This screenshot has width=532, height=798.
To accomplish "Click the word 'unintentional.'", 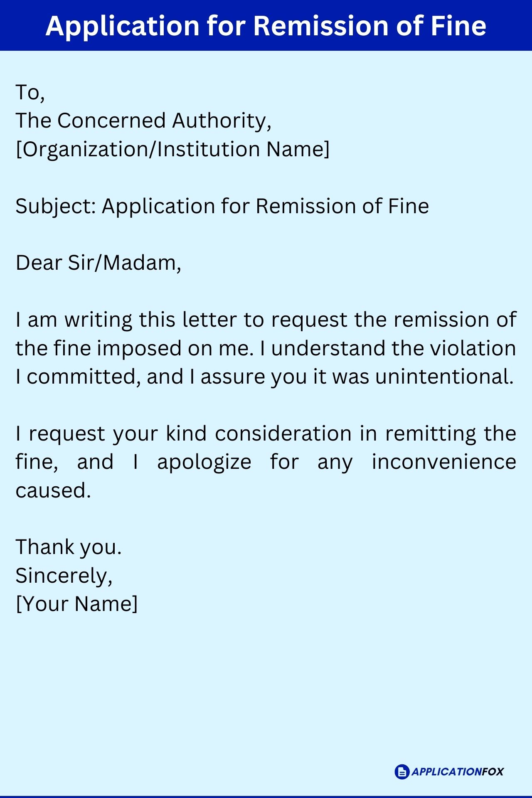I will pyautogui.click(x=445, y=377).
